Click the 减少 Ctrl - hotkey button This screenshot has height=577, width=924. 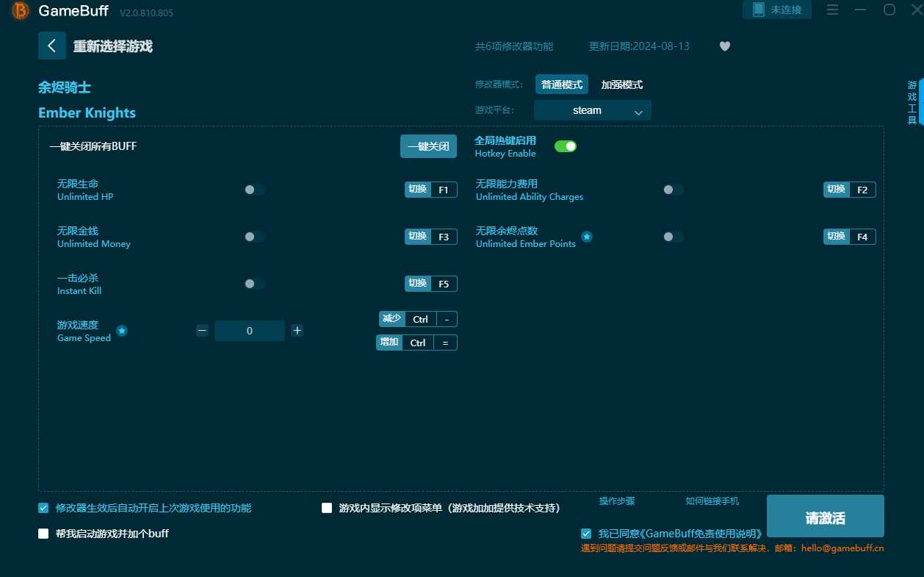coord(418,319)
